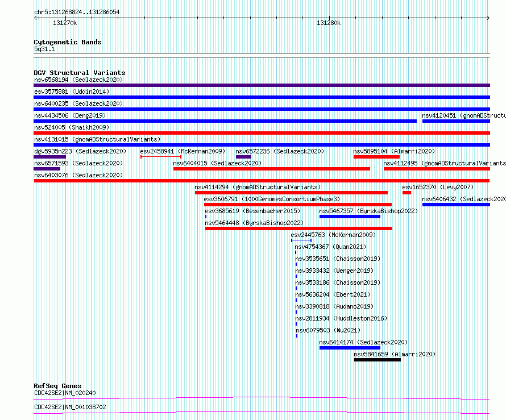
Task: Click the nsv6406432 Sedlazeck blue bar
Action: coord(457,205)
